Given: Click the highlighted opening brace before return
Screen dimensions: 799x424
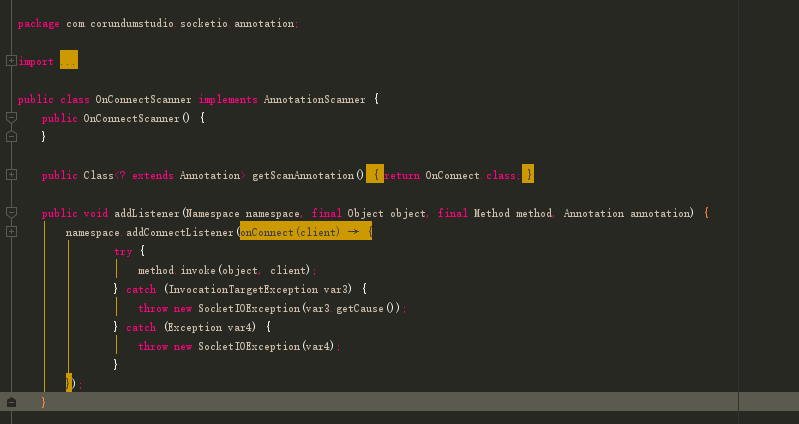Looking at the screenshot, I should coord(374,175).
